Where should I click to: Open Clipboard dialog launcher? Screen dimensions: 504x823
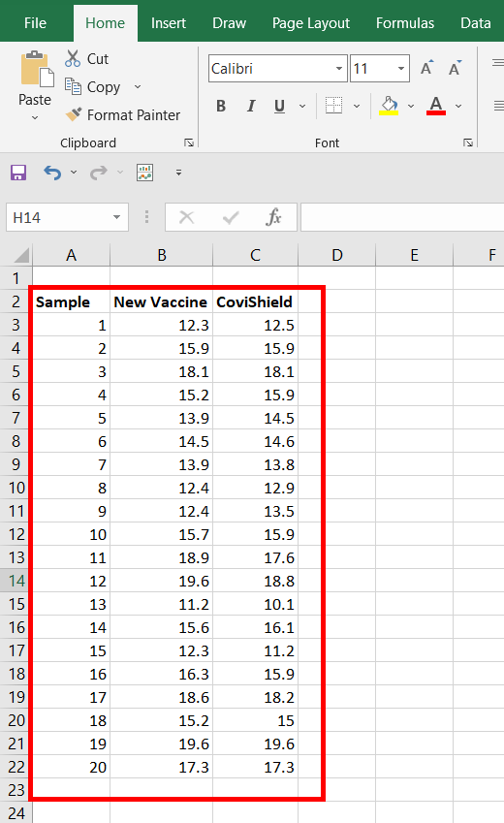pos(189,142)
